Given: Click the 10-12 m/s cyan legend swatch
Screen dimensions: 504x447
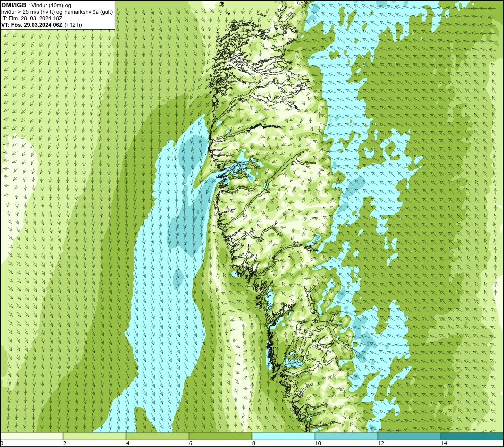Looking at the screenshot, I should tap(347, 436).
